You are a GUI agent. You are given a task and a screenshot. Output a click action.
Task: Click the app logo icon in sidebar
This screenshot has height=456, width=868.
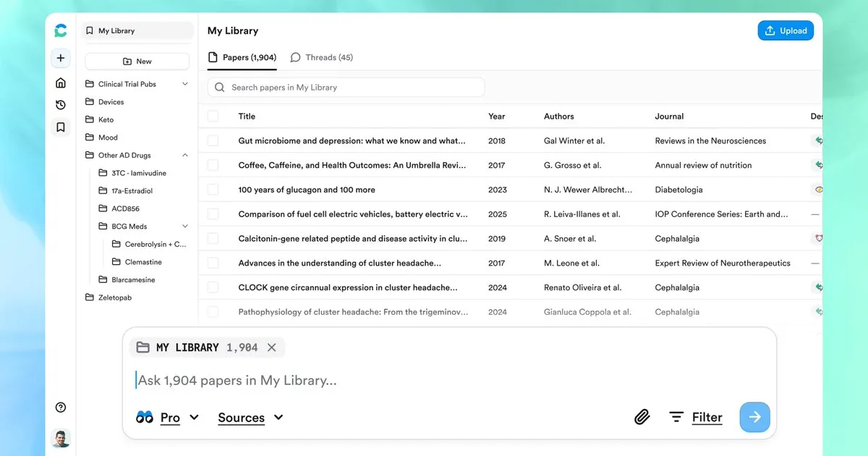[61, 30]
